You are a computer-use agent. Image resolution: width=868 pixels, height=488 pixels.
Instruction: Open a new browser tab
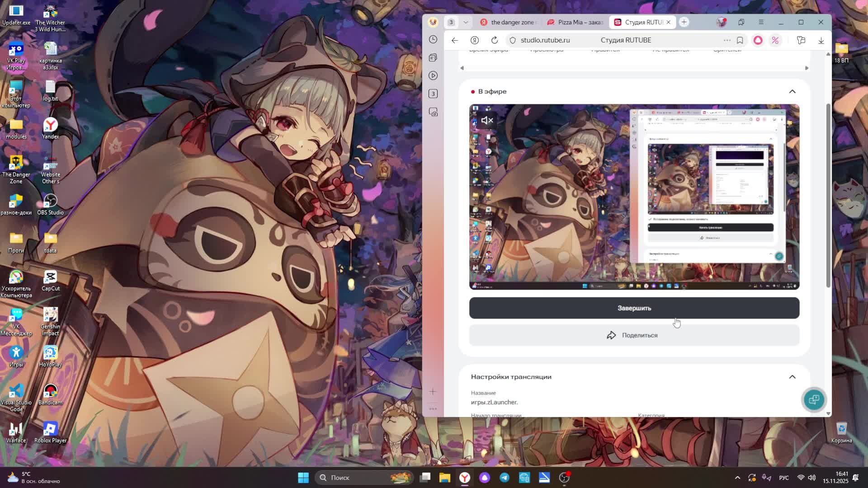point(684,22)
